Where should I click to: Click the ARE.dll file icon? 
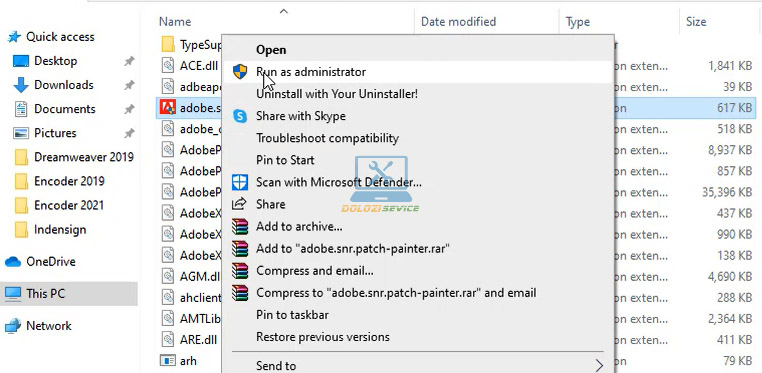pyautogui.click(x=168, y=339)
